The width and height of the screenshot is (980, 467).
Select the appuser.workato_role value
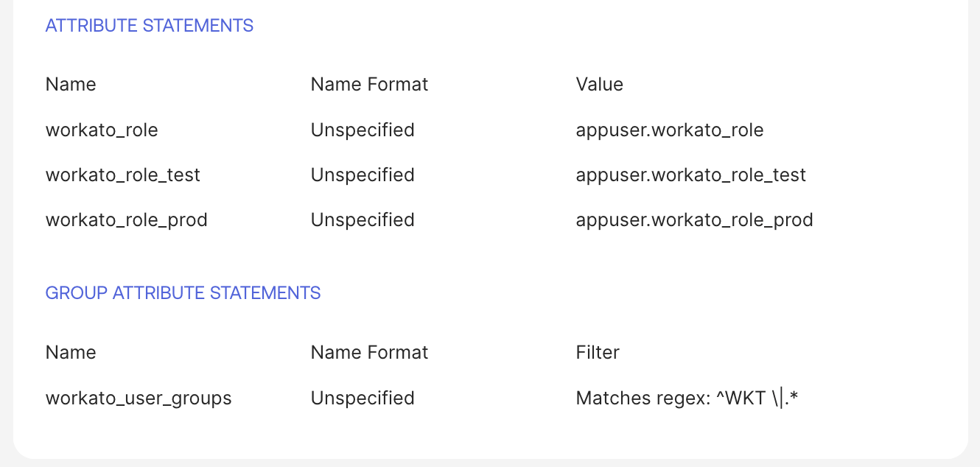click(x=669, y=130)
